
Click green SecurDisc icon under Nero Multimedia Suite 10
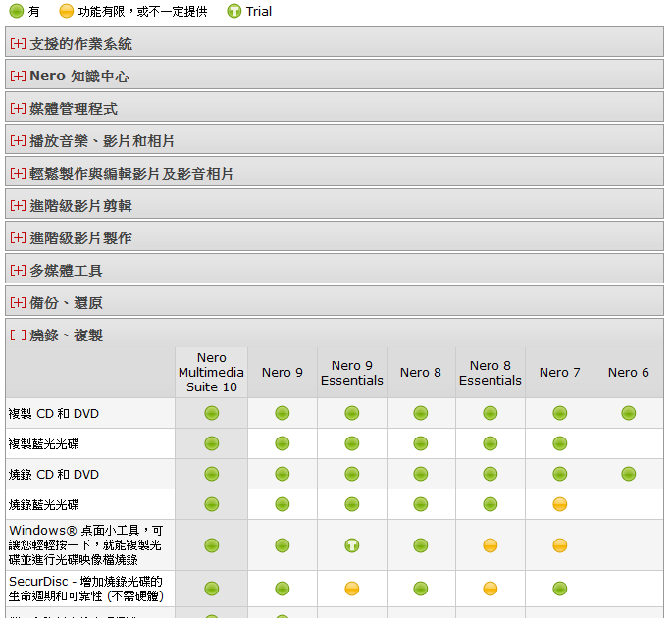tap(211, 589)
